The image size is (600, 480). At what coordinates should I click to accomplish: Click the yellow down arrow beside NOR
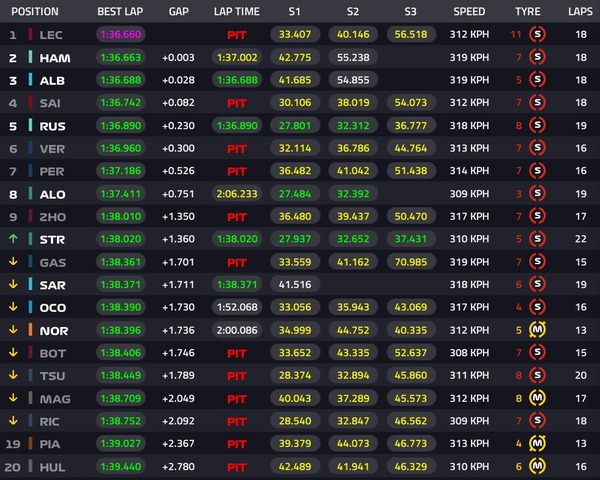pos(13,330)
